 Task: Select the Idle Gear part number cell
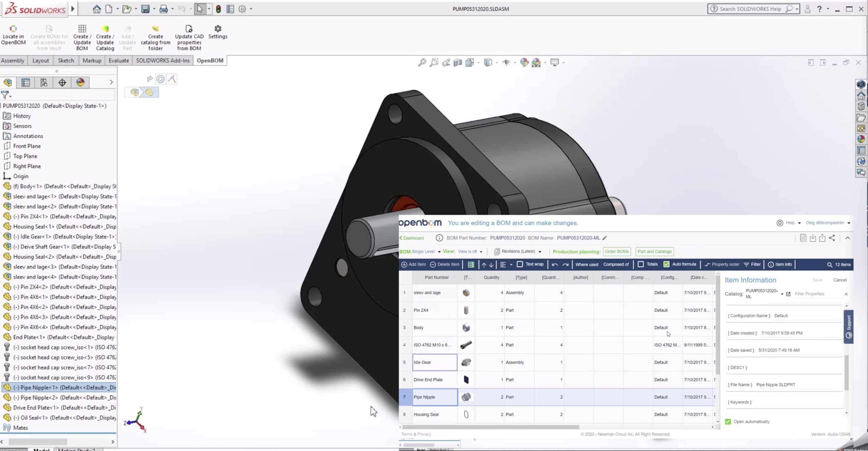click(x=435, y=362)
